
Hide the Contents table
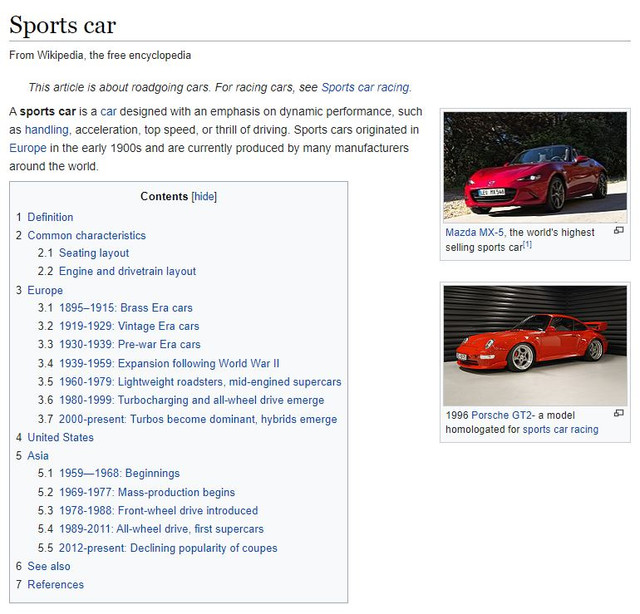[x=204, y=196]
